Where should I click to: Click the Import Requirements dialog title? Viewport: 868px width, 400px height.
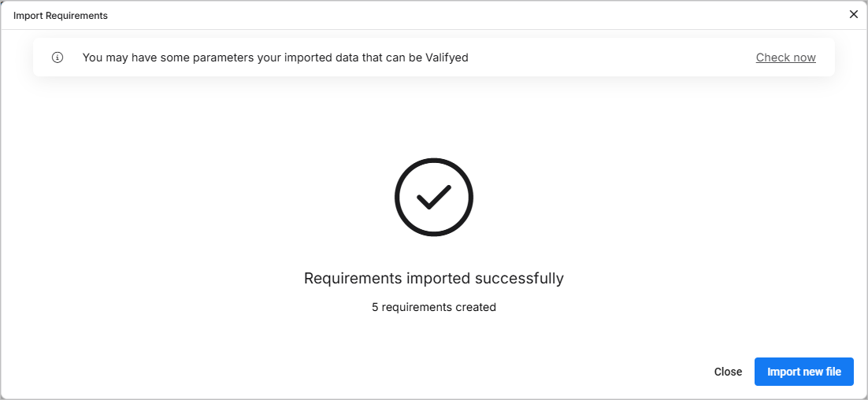61,16
